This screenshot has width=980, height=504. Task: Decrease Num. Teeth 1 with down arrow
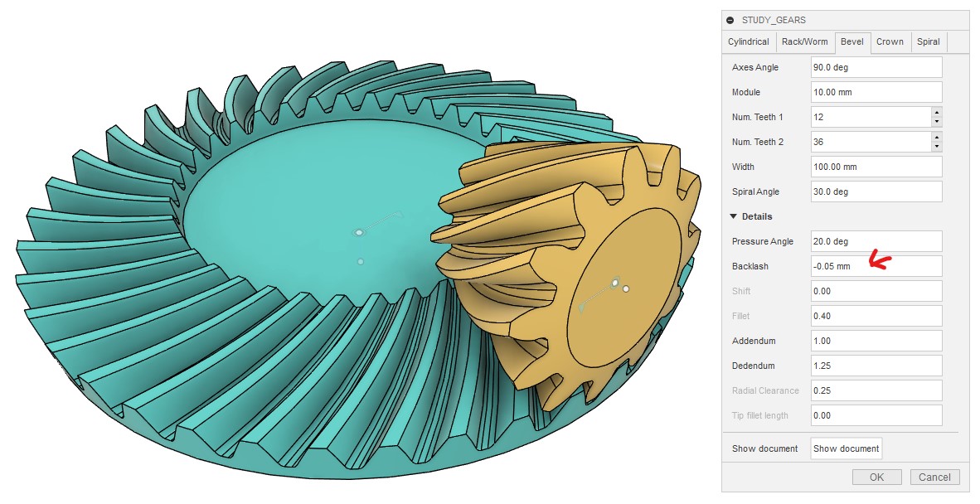(x=936, y=122)
